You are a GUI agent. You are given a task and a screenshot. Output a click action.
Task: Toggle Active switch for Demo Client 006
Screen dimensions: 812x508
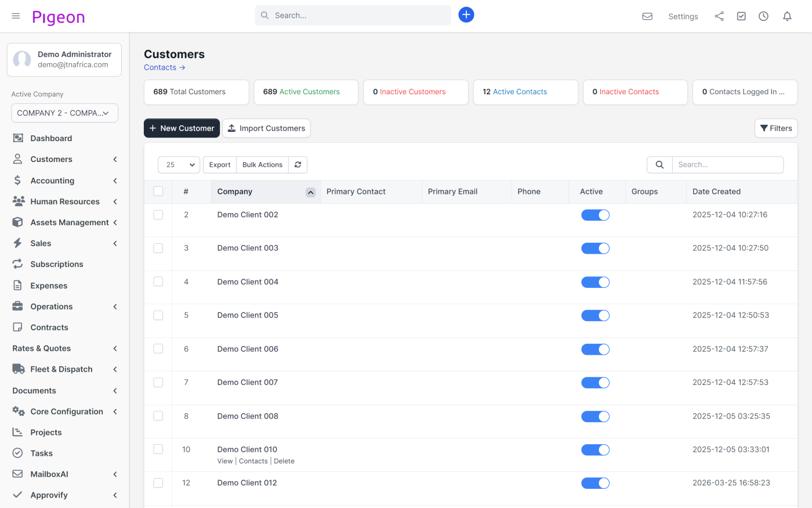(596, 350)
